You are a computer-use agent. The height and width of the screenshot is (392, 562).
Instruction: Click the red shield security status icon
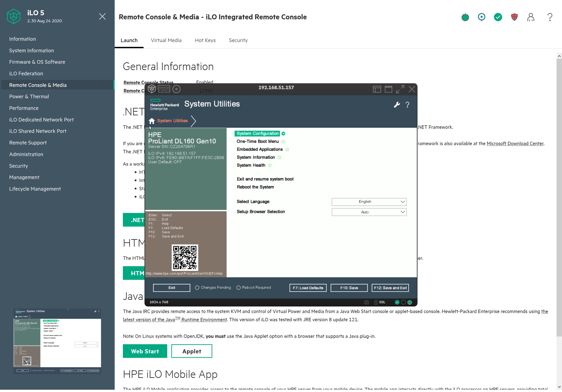click(x=514, y=17)
